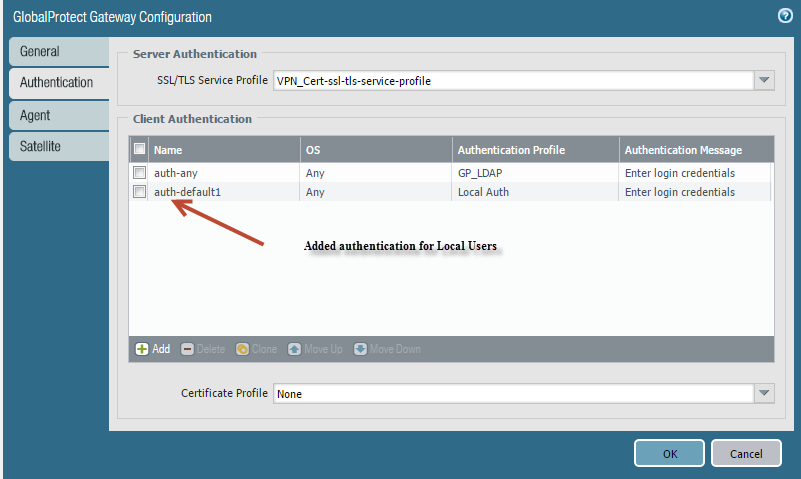Click the green Add plus icon
This screenshot has width=801, height=479.
[142, 349]
